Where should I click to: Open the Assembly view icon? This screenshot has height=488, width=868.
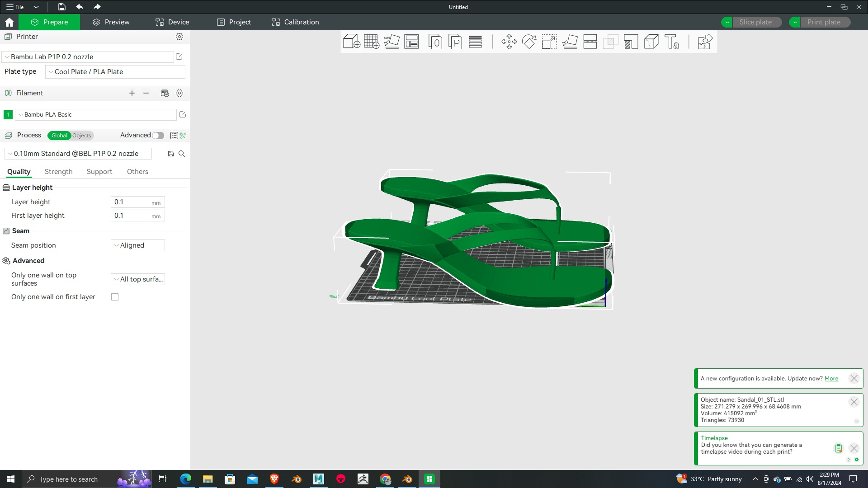pos(705,42)
